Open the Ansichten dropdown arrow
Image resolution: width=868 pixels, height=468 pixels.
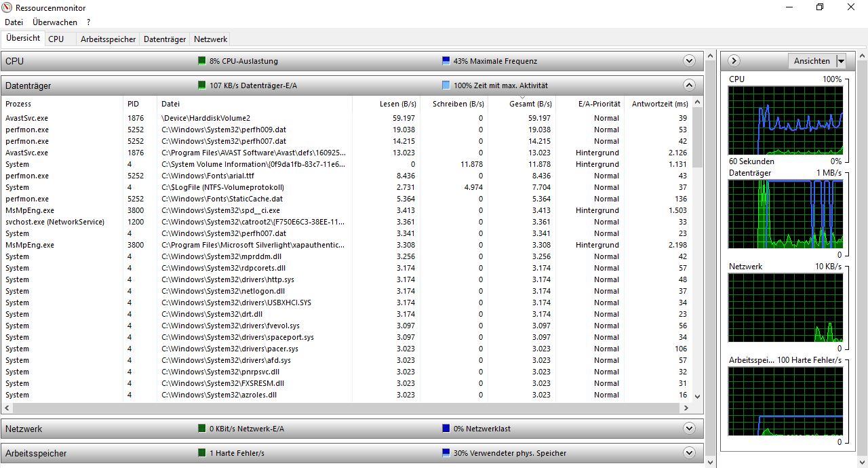[841, 61]
